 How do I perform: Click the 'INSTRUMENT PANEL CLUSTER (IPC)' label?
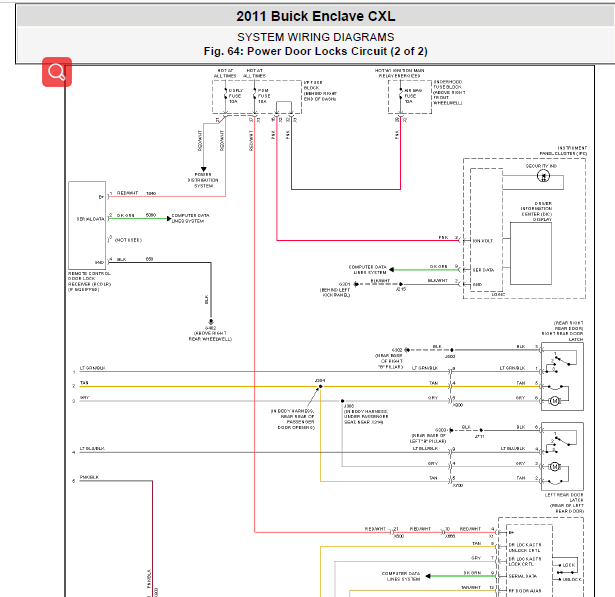[563, 151]
